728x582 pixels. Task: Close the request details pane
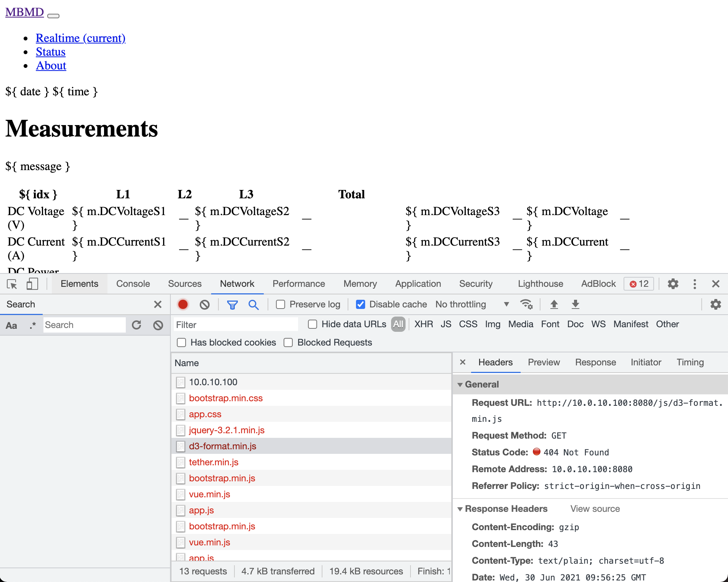[x=463, y=362]
